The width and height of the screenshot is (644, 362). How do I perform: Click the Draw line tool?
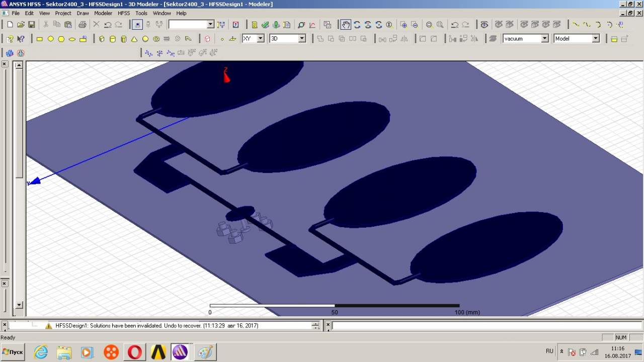[x=576, y=25]
